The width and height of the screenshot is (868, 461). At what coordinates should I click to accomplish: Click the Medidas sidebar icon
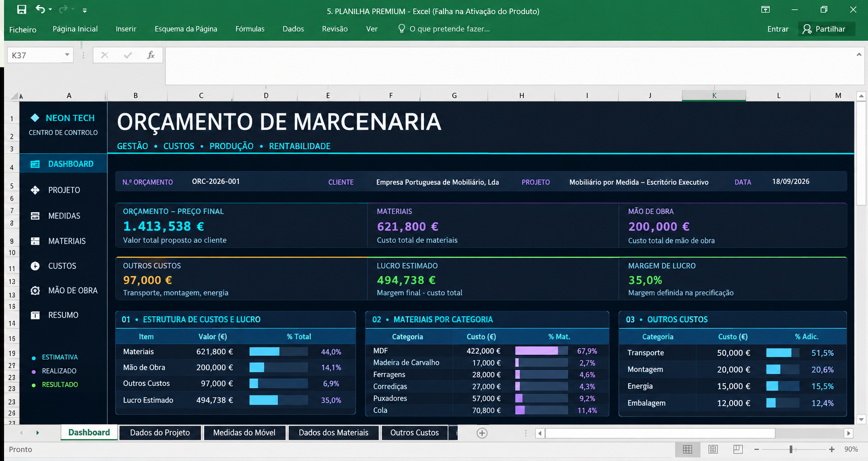[35, 216]
